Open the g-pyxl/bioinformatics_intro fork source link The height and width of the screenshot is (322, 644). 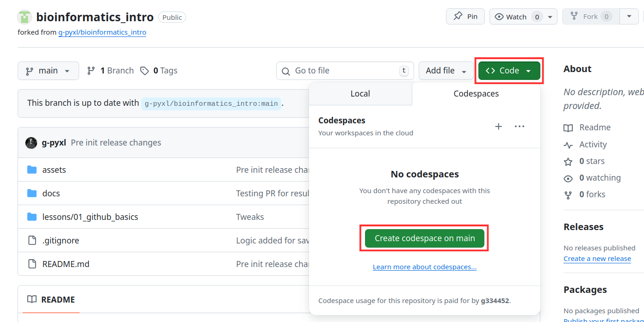102,32
